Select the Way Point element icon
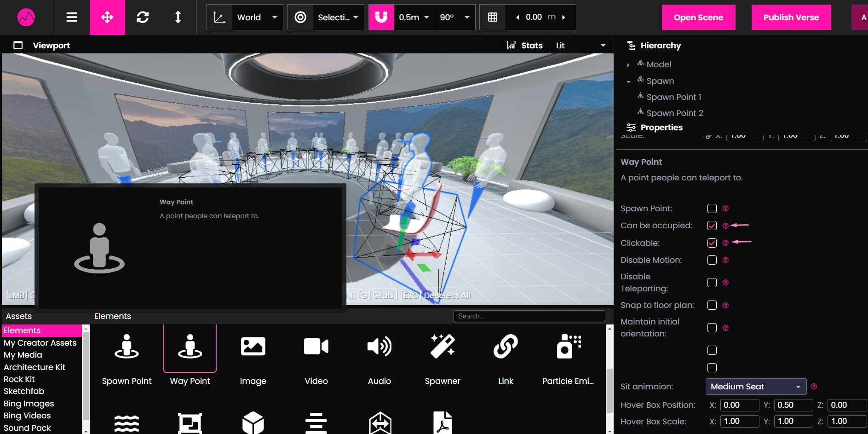 190,347
